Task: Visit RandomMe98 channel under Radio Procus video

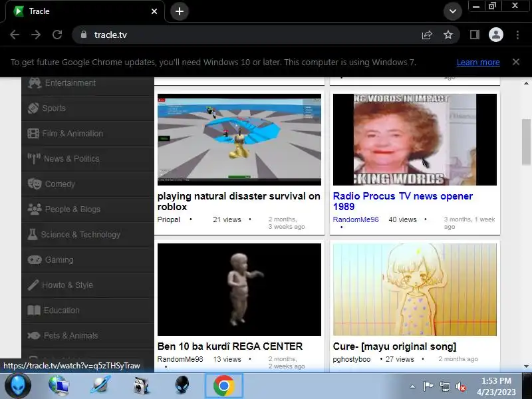Action: coord(356,219)
